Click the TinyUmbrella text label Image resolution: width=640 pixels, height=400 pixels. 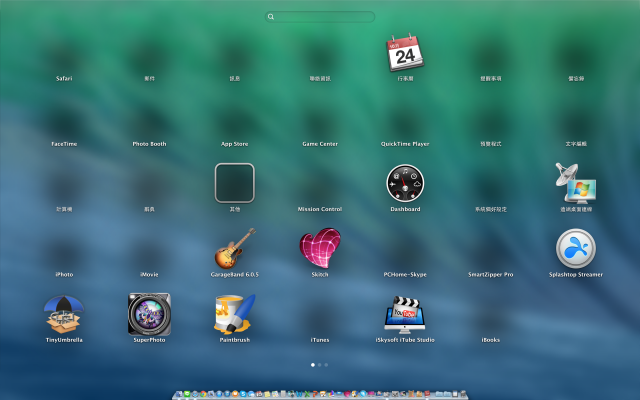tap(64, 340)
